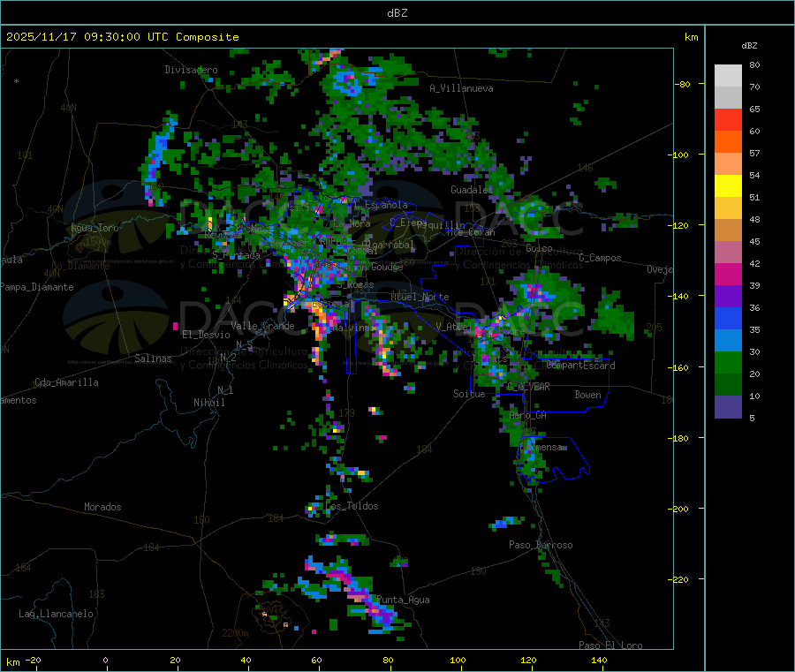The width and height of the screenshot is (795, 672).
Task: Click the Los_Toldos label
Action: [352, 506]
